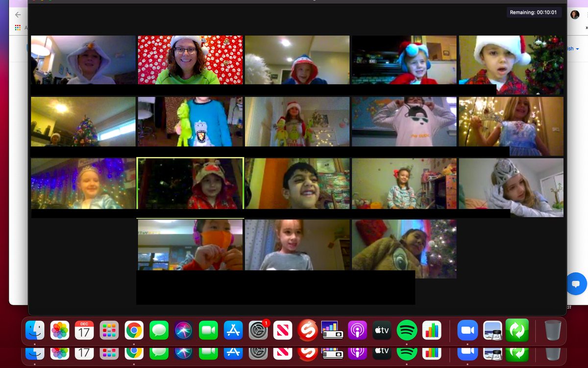Open Numbers from the upper dock row

(432, 330)
